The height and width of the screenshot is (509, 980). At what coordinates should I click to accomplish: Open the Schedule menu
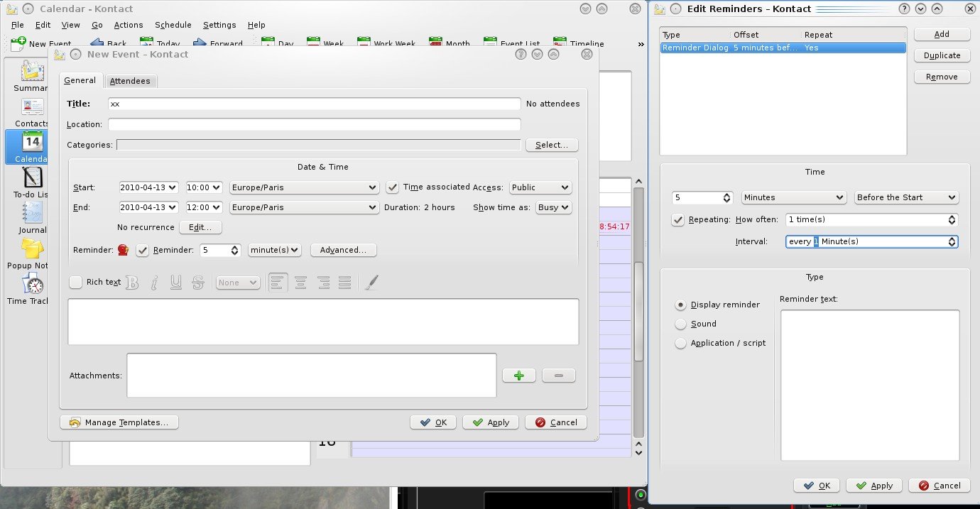[x=173, y=25]
